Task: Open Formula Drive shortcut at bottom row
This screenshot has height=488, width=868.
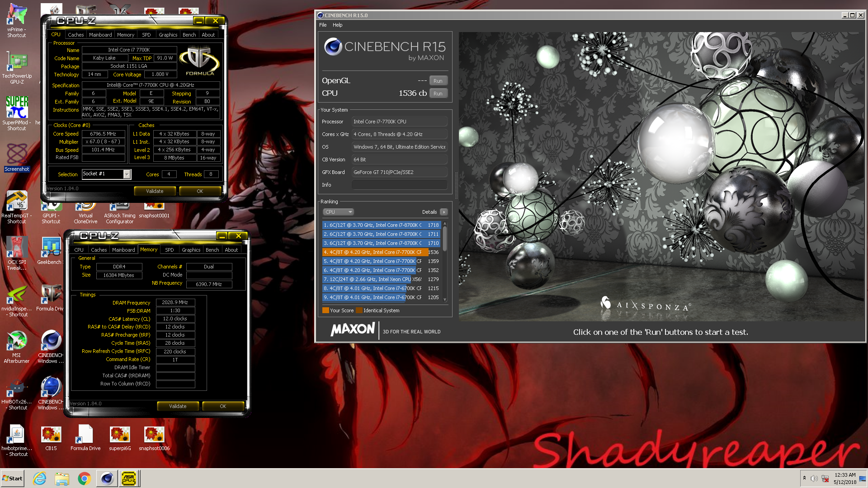Action: click(x=85, y=437)
